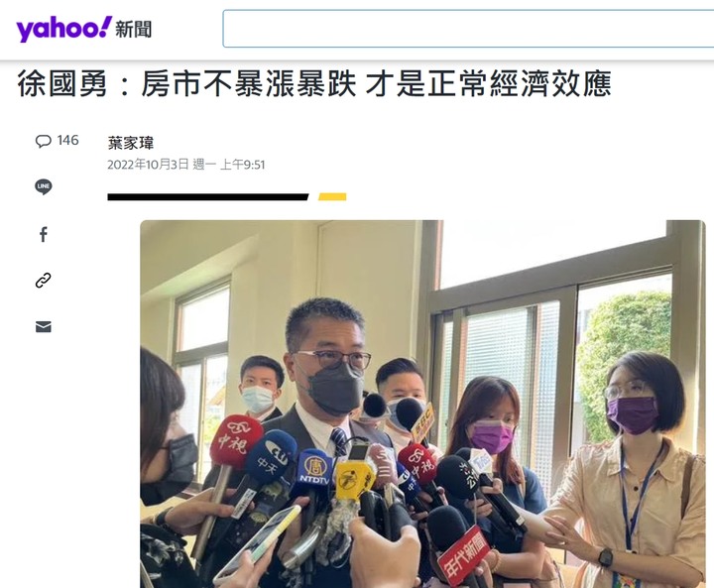Click the Yahoo logo

tap(63, 29)
